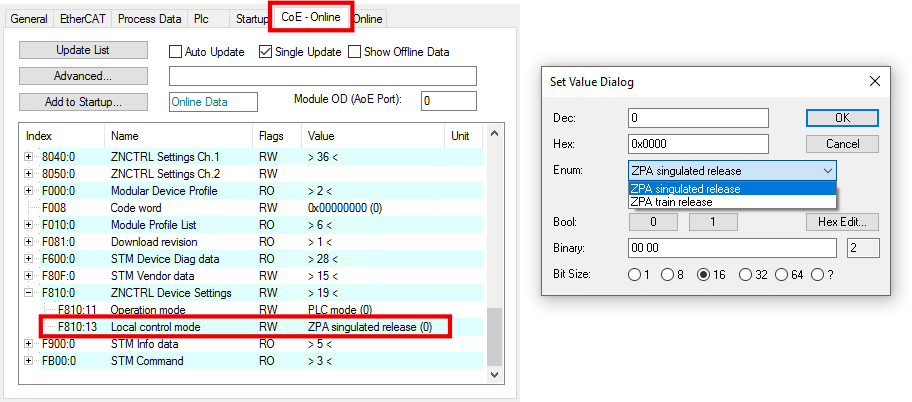Set Bool value to 1
This screenshot has width=912, height=402.
coord(713,222)
